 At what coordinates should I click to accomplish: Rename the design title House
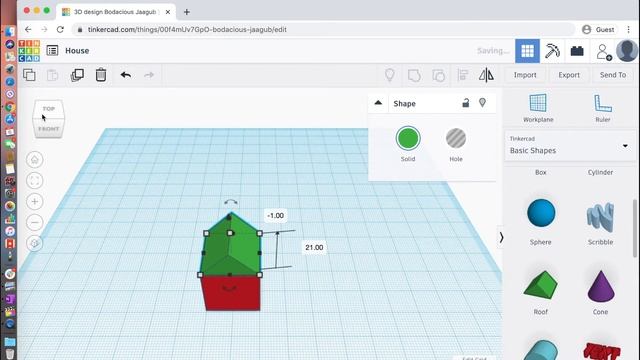point(77,51)
